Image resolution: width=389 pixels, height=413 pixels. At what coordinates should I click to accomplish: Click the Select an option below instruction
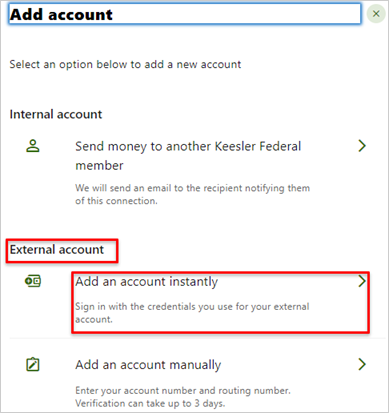tap(125, 64)
